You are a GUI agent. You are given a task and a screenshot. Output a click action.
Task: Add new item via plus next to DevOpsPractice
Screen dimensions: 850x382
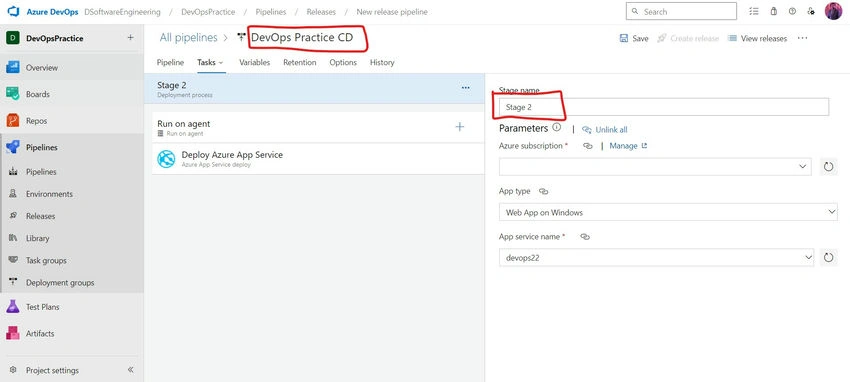(x=130, y=38)
